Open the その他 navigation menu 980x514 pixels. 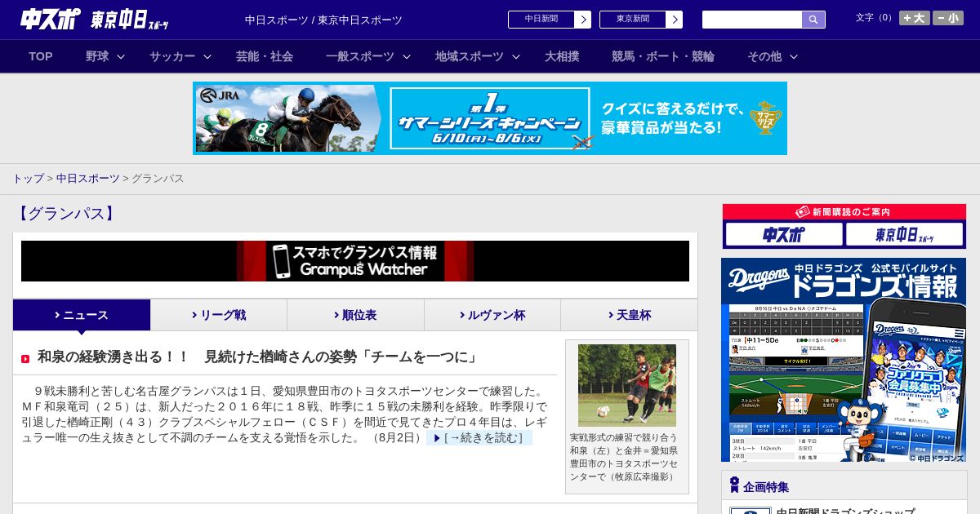764,56
